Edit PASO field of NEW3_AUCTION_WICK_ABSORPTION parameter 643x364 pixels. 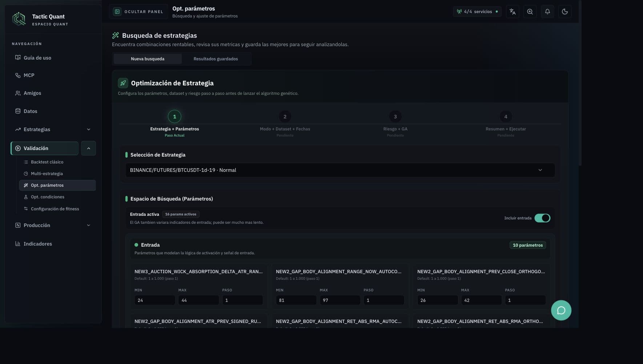[242, 300]
